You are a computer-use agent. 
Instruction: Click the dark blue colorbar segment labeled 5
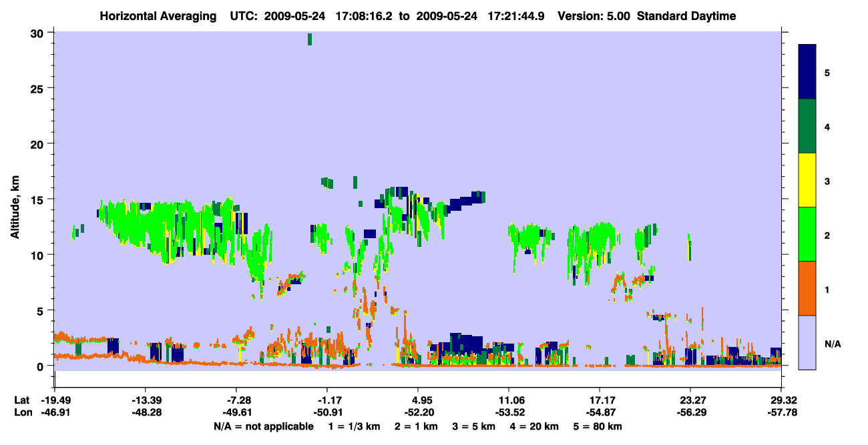coord(807,72)
